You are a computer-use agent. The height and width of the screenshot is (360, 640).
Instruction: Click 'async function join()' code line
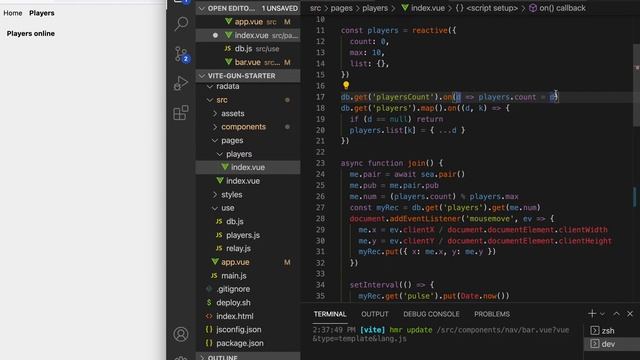click(392, 163)
